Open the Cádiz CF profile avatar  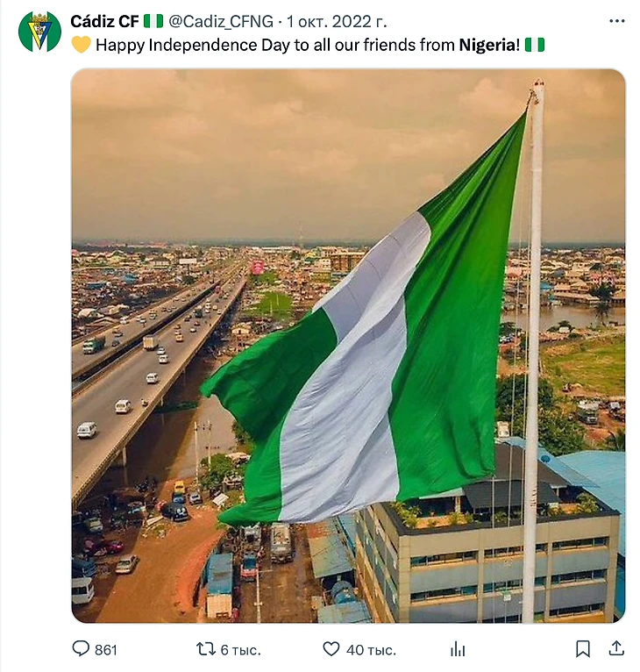pos(39,32)
